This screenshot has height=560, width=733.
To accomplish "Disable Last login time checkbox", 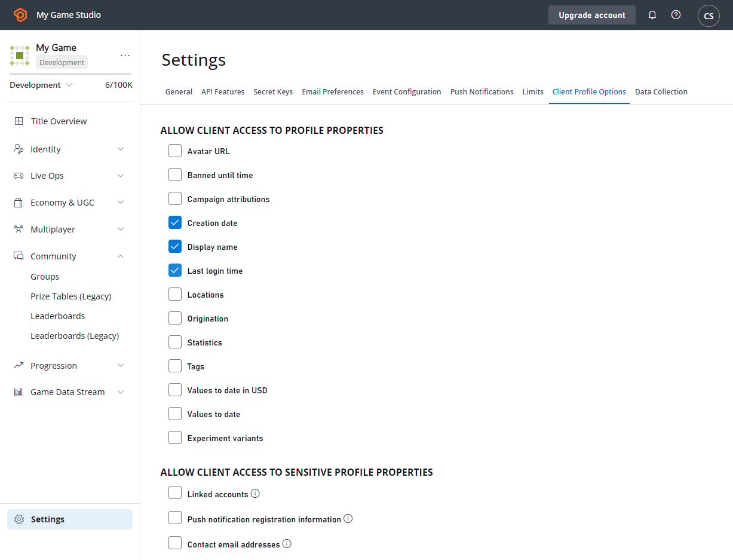I will [175, 270].
